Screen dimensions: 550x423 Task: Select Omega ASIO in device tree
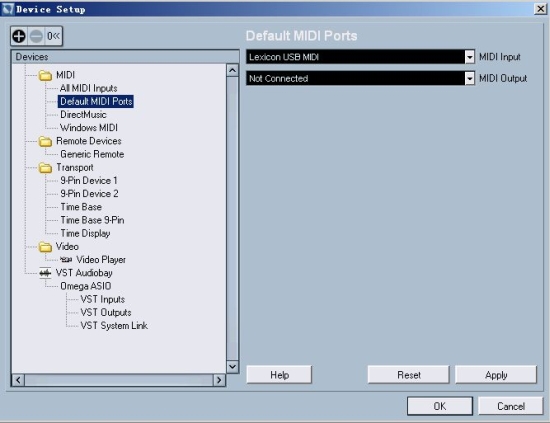point(86,286)
